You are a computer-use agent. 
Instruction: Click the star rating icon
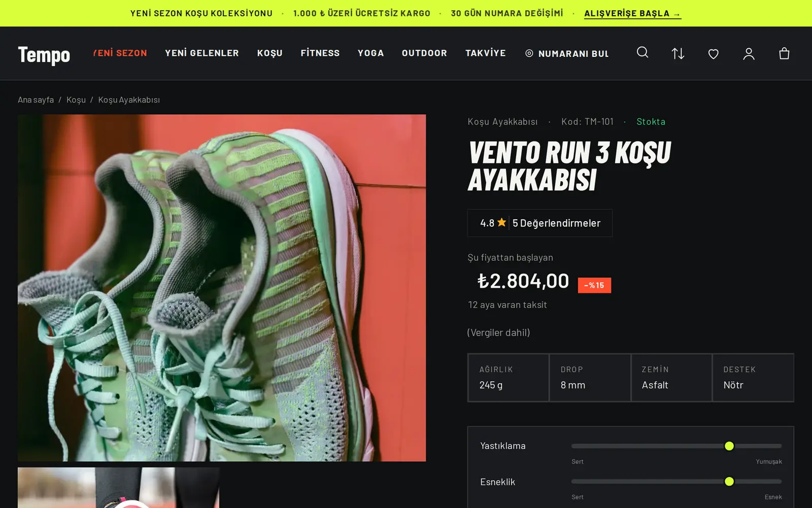pyautogui.click(x=502, y=222)
